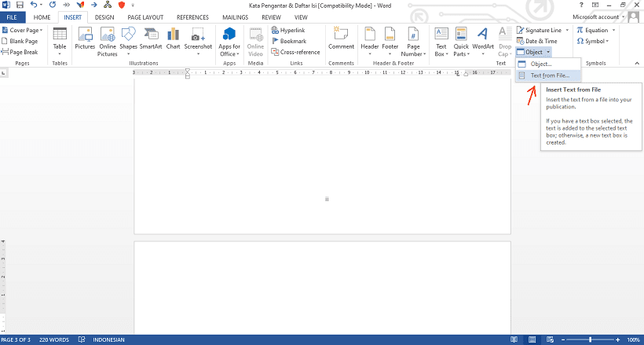Customize the Quick Access Toolbar dropdown
This screenshot has width=644, height=345.
133,6
